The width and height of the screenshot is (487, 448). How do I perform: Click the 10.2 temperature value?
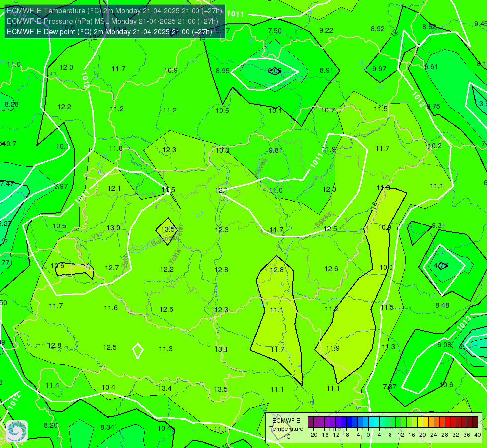434,146
